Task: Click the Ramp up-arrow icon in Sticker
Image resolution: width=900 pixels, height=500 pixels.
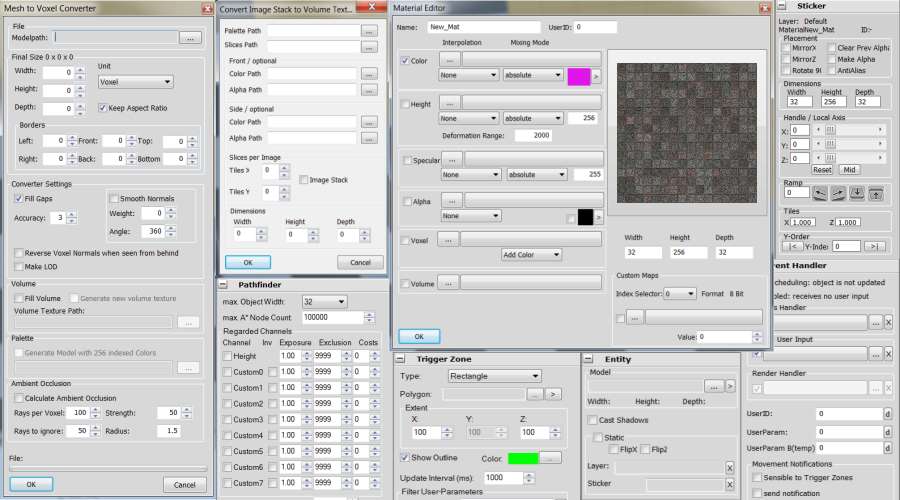Action: (x=875, y=193)
